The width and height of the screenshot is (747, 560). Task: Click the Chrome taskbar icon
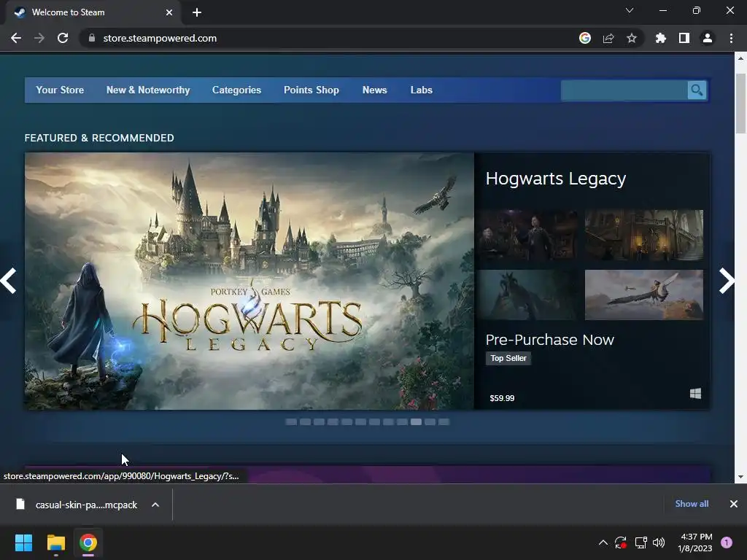pos(88,542)
